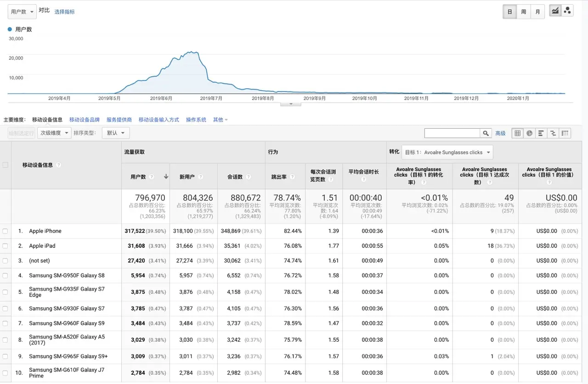Check the (not set) row checkbox
The image size is (588, 384).
[x=6, y=261]
